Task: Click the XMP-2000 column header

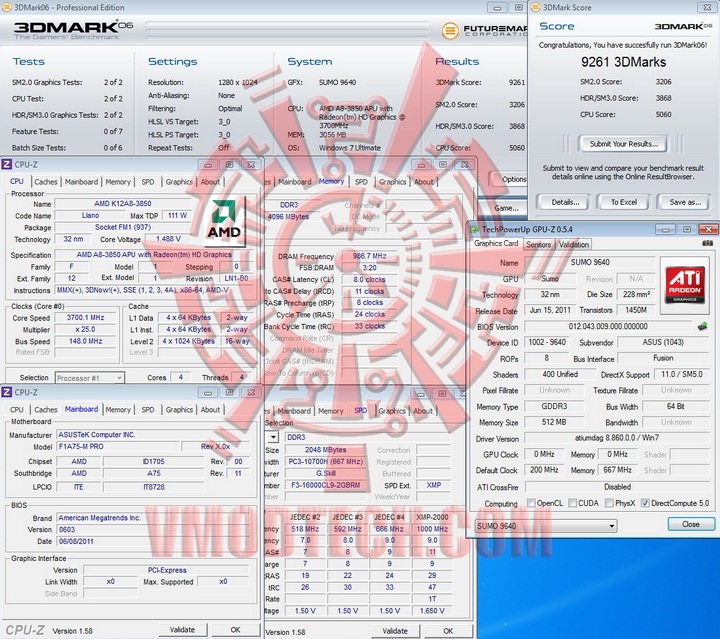Action: (432, 517)
